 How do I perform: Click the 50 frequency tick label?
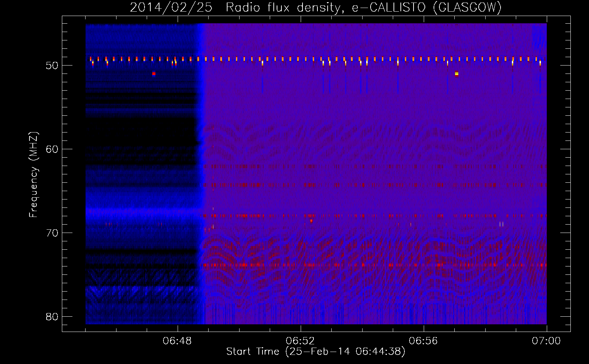52,66
